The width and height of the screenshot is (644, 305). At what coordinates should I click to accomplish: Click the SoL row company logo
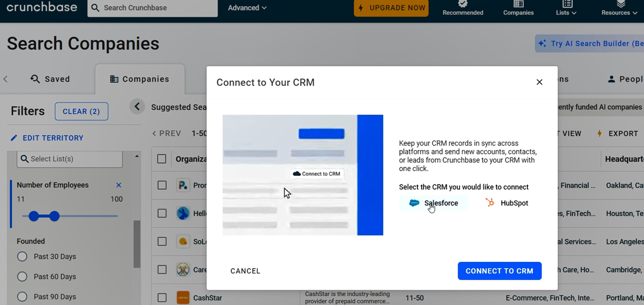[183, 241]
